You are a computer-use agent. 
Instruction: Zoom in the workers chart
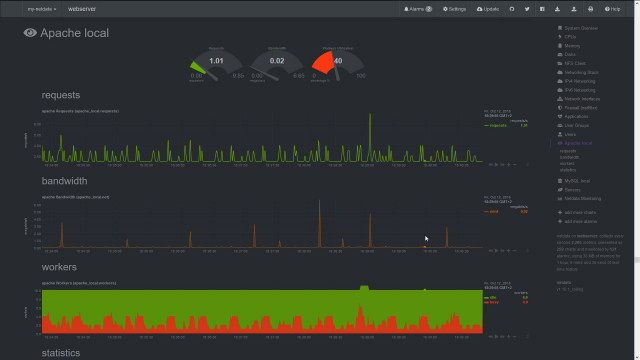(509, 337)
